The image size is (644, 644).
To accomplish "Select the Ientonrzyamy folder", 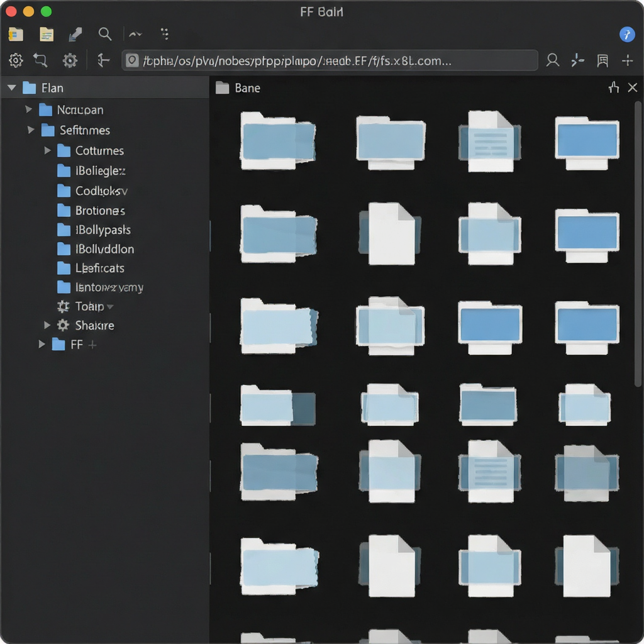I will click(x=100, y=287).
